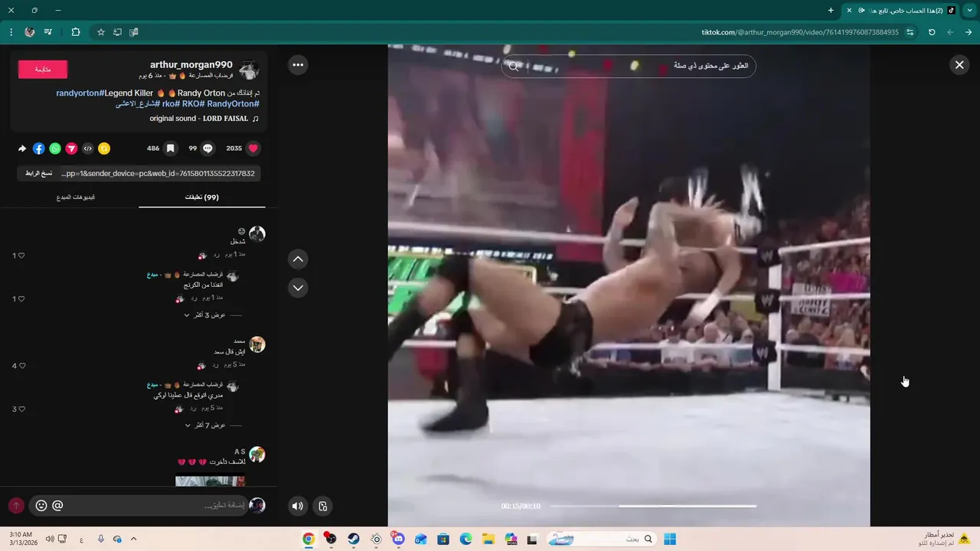View site information icon in address bar
This screenshot has width=980, height=551.
pos(910,32)
